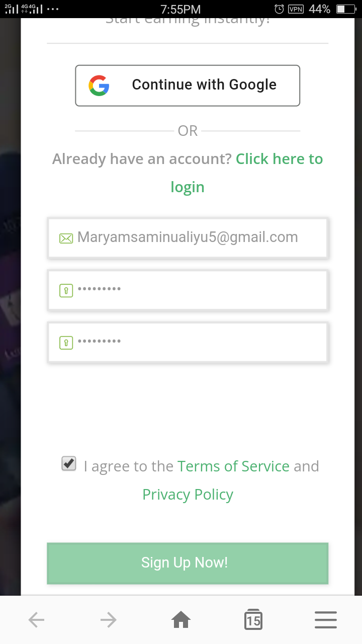Tap the lock icon in confirm password field
This screenshot has width=362, height=644.
tap(66, 343)
